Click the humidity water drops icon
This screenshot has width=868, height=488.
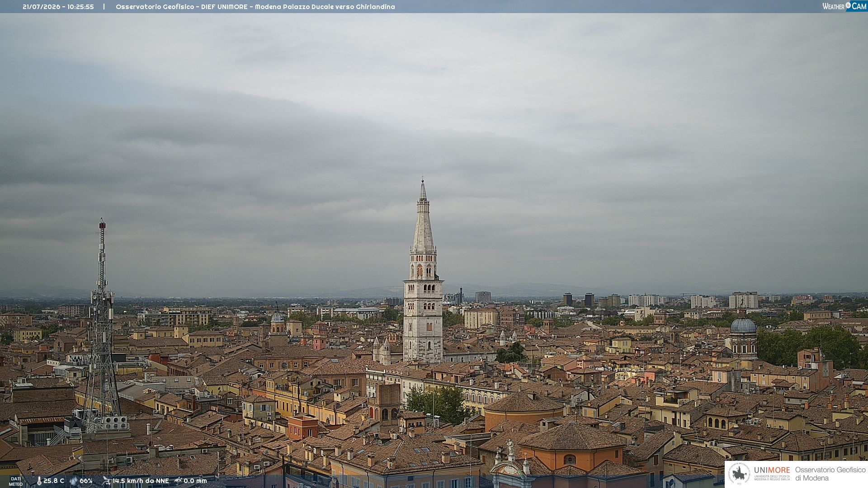click(74, 481)
